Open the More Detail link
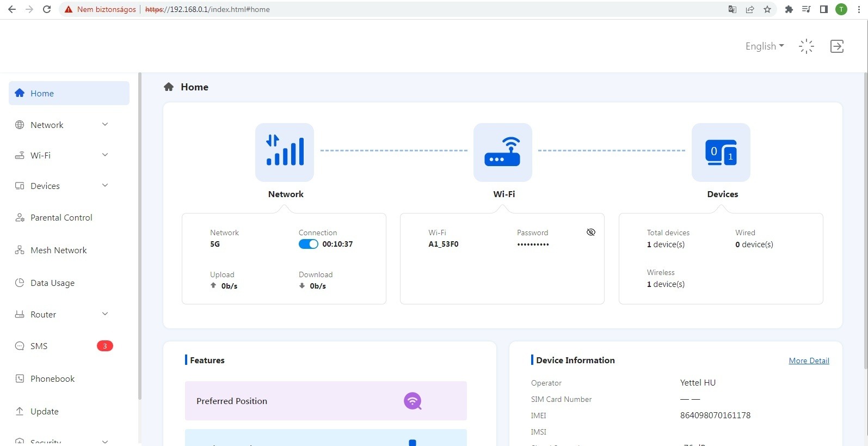Image resolution: width=868 pixels, height=446 pixels. pos(809,361)
